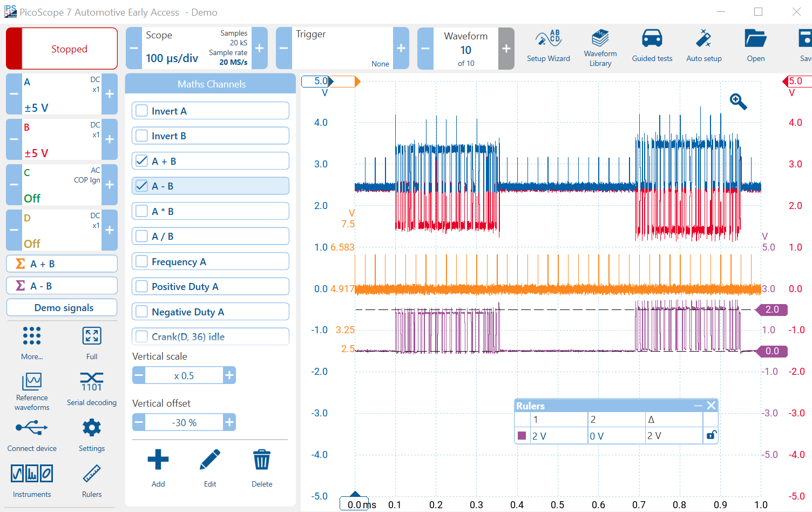Increase Channel B range

(110, 139)
